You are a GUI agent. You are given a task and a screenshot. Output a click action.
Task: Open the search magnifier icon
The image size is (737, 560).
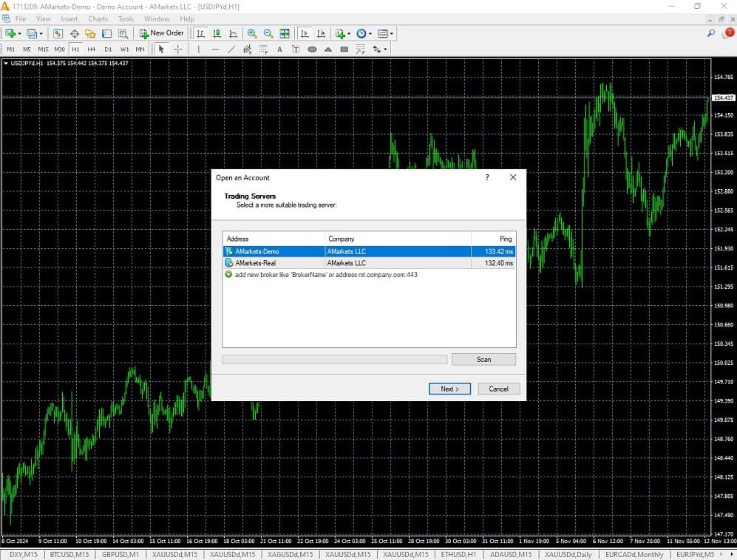click(x=711, y=33)
